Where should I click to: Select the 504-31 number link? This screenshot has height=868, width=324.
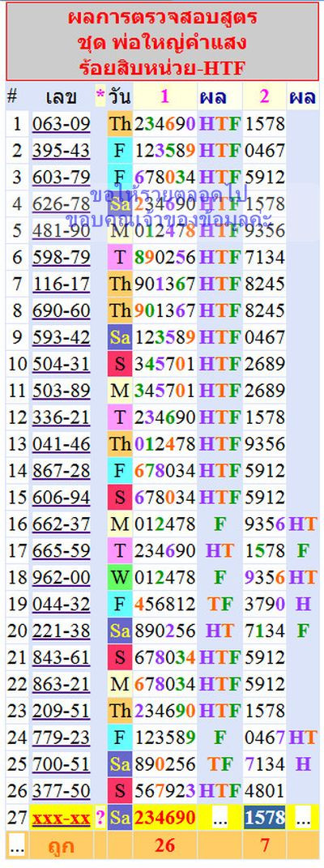[62, 364]
